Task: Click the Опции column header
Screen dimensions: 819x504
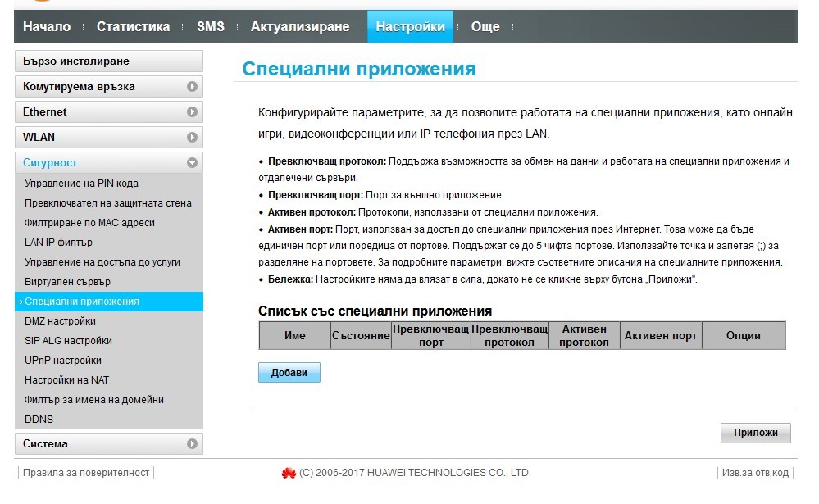Action: [x=744, y=336]
